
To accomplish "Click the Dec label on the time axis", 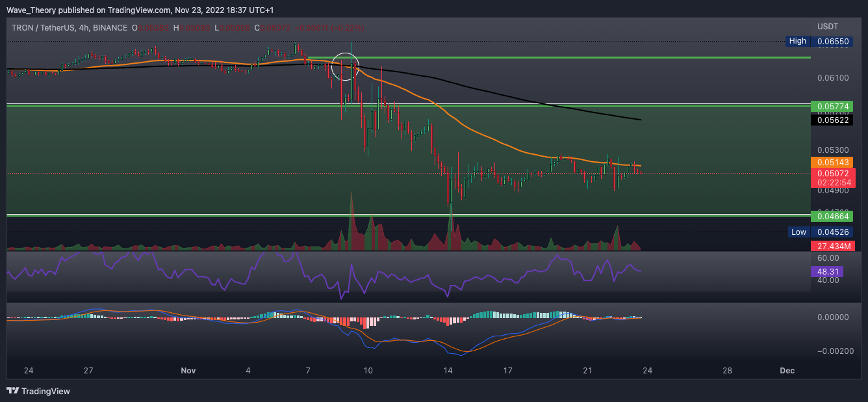I will [787, 371].
